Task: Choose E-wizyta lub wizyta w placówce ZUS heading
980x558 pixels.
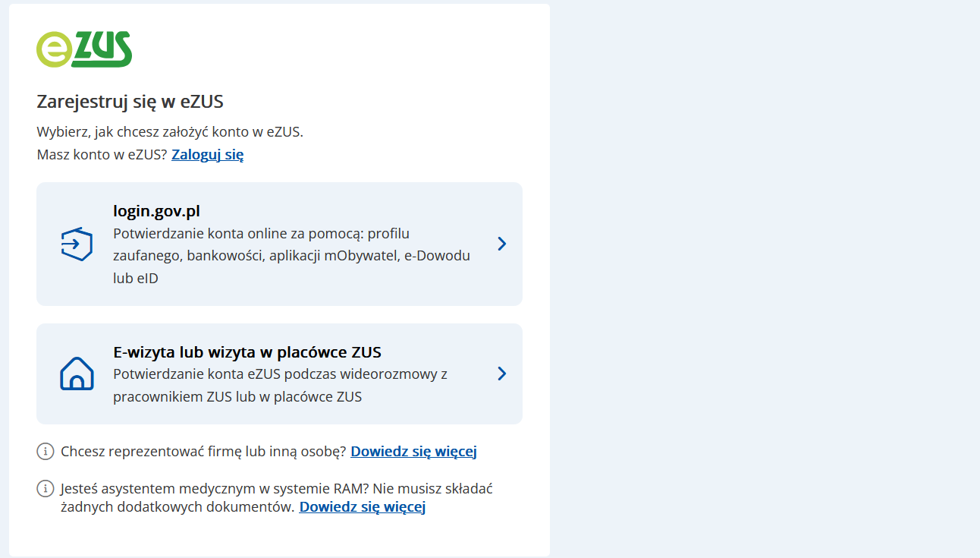Action: click(247, 352)
